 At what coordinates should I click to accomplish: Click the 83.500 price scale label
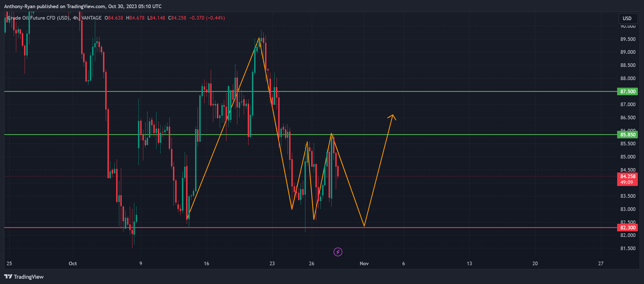[x=628, y=196]
